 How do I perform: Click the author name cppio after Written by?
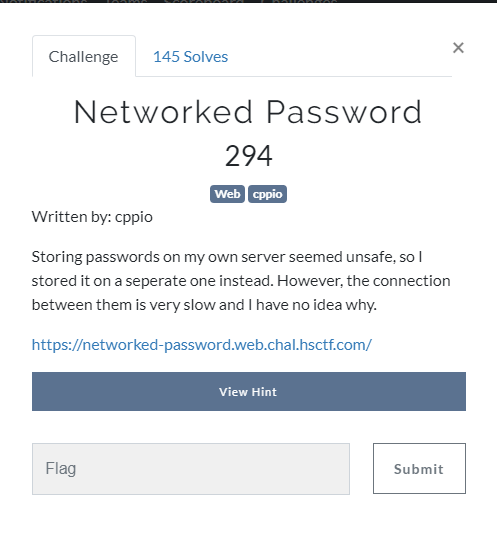click(x=134, y=218)
